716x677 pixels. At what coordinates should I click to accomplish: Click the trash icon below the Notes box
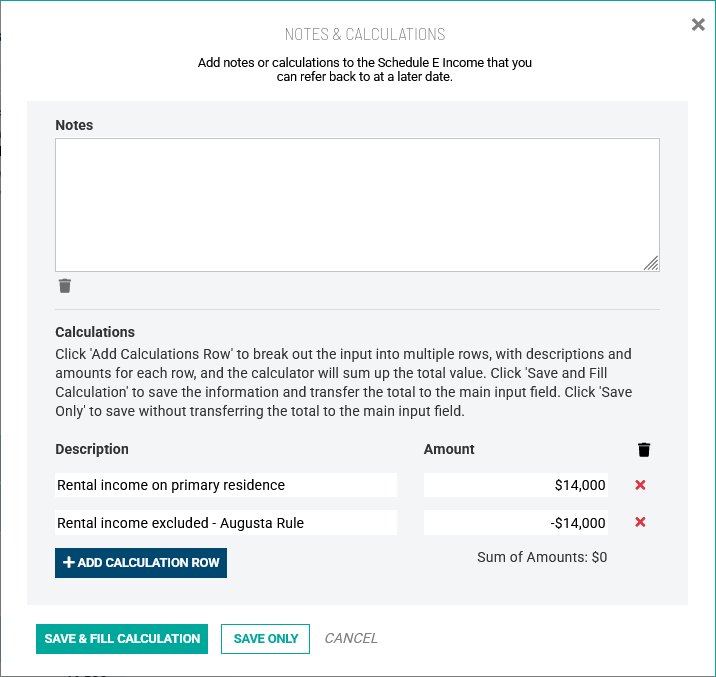pos(65,286)
